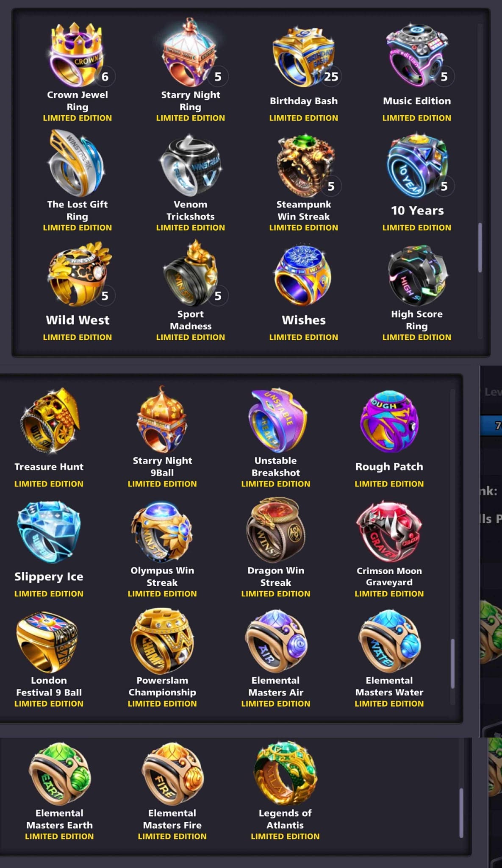Image resolution: width=502 pixels, height=868 pixels.
Task: Pick the Elemental Masters Water ring
Action: [x=390, y=641]
